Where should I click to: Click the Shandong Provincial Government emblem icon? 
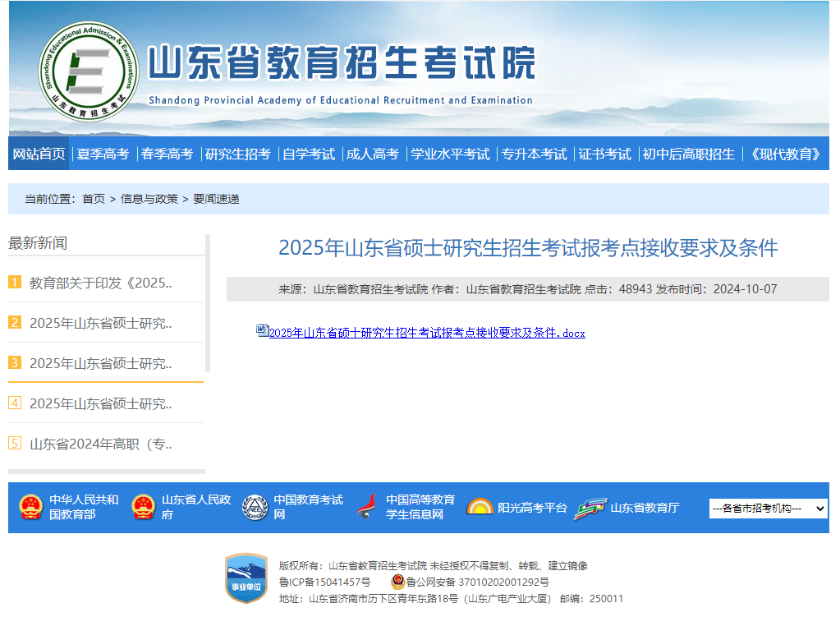click(143, 507)
